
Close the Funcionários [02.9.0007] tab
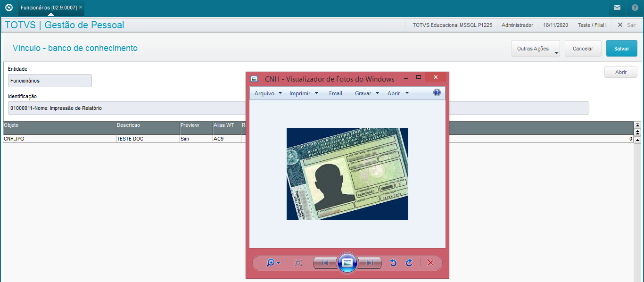coord(81,8)
